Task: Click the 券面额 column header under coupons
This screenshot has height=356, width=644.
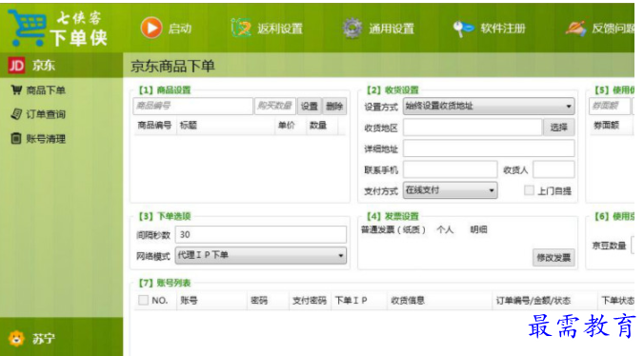Action: (x=606, y=125)
